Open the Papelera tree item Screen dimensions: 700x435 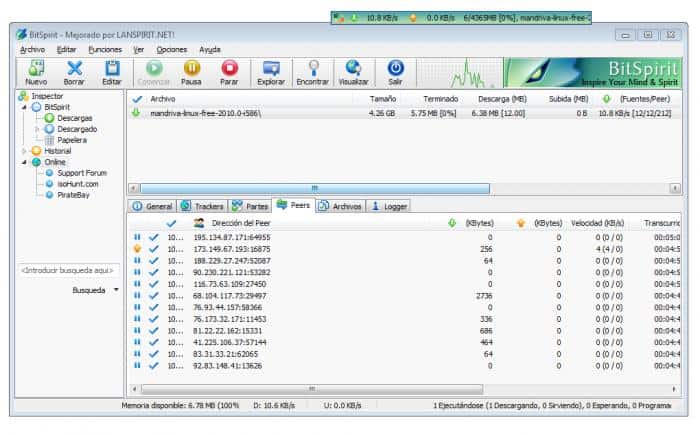click(71, 140)
